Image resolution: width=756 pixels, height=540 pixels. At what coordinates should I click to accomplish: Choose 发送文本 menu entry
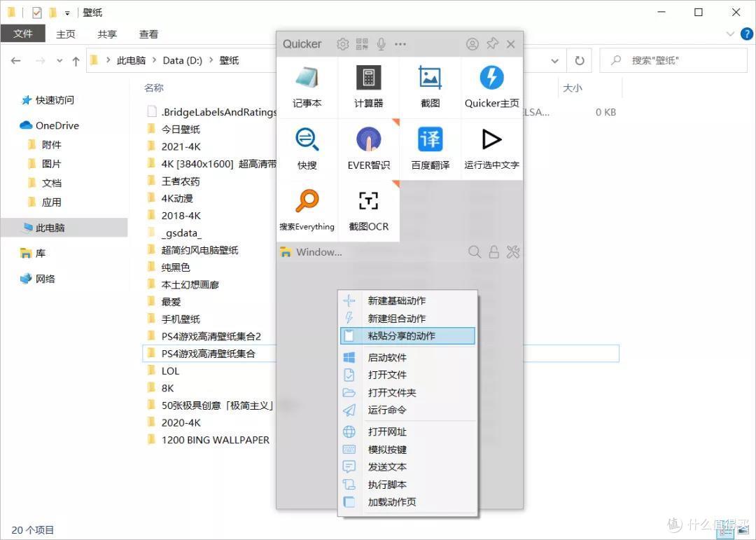point(408,467)
